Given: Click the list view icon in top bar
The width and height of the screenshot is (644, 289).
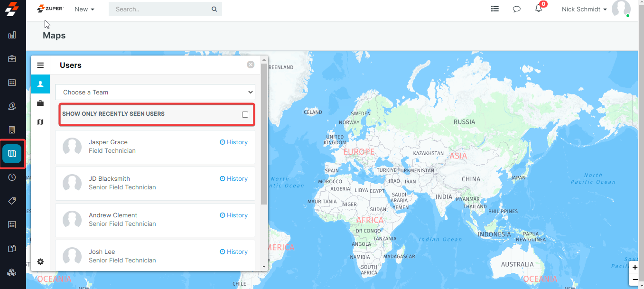Looking at the screenshot, I should pos(495,9).
